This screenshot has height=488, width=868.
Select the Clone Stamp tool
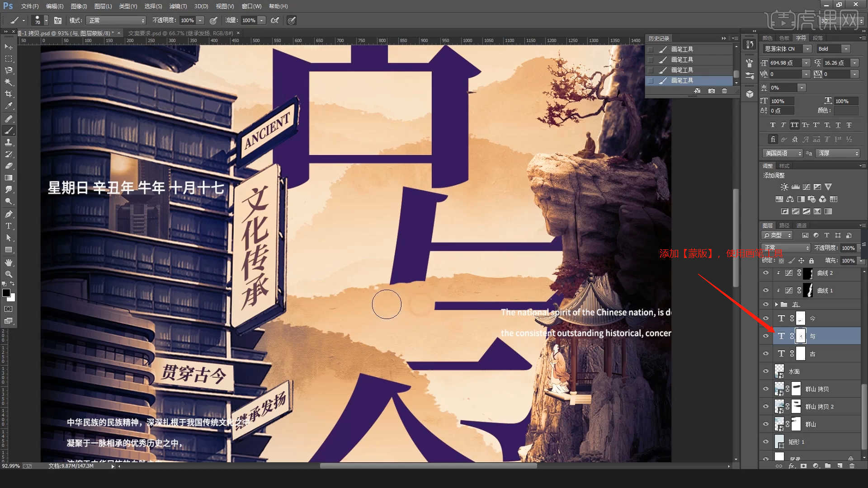pos(9,142)
